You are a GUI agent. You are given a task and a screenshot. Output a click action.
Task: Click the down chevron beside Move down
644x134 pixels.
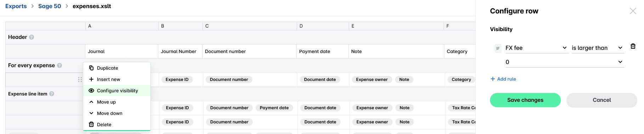click(x=91, y=113)
